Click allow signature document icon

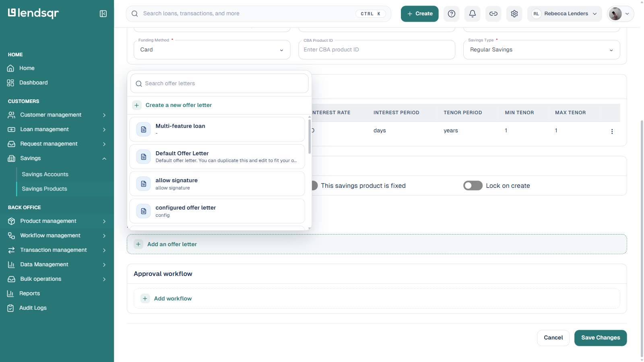pos(143,184)
